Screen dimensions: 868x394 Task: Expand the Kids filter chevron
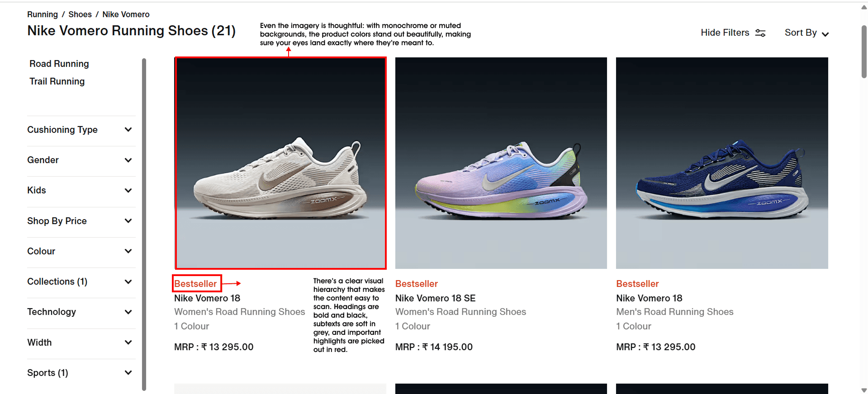128,190
